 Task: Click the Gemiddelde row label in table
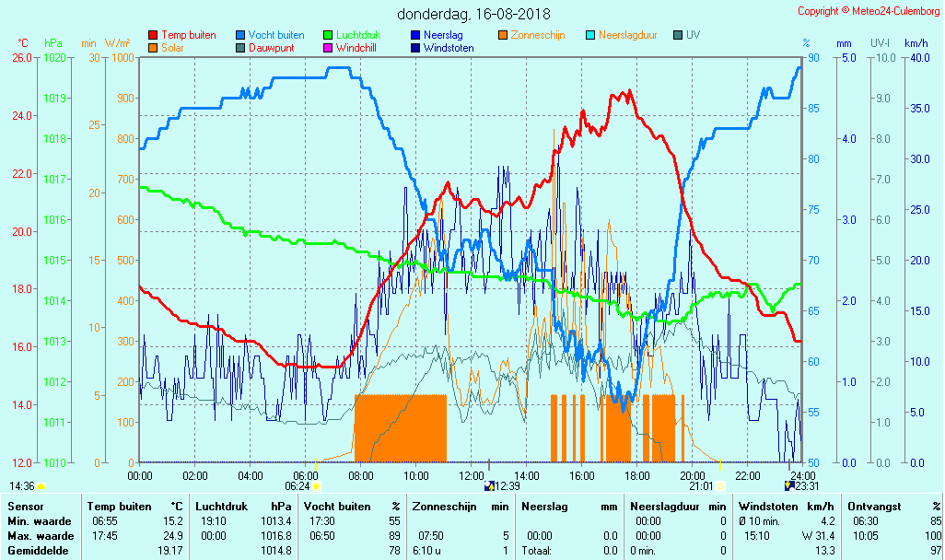pos(37,550)
